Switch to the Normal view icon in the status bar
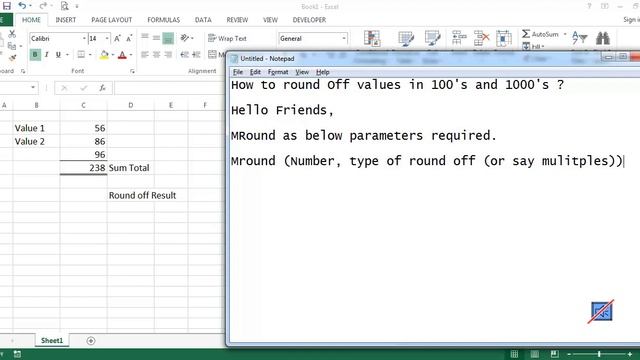This screenshot has width=640, height=360. 514,354
